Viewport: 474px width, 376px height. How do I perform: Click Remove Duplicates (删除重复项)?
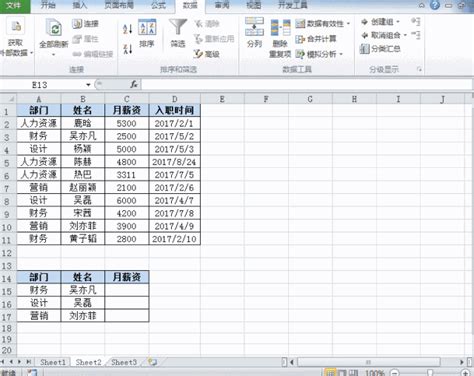(280, 38)
